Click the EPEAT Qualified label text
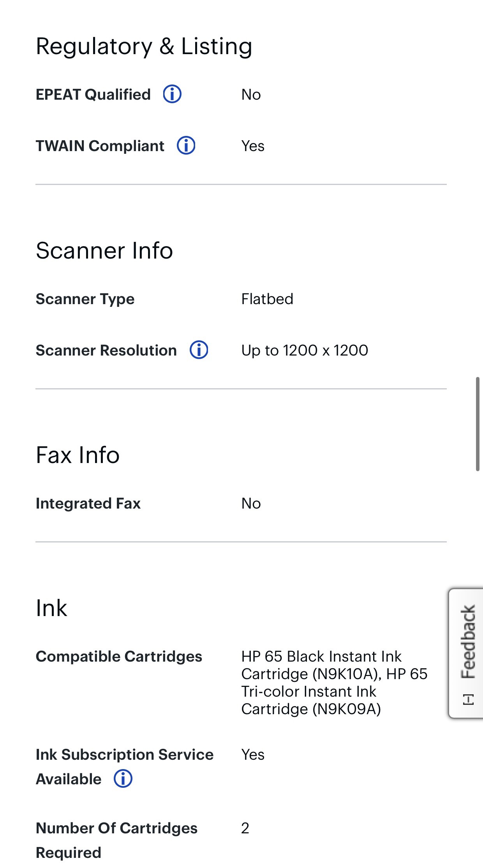Screen dimensions: 483x868 [x=93, y=95]
